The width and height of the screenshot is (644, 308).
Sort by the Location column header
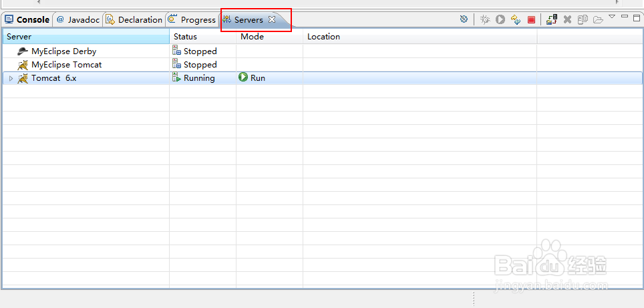tap(420, 37)
